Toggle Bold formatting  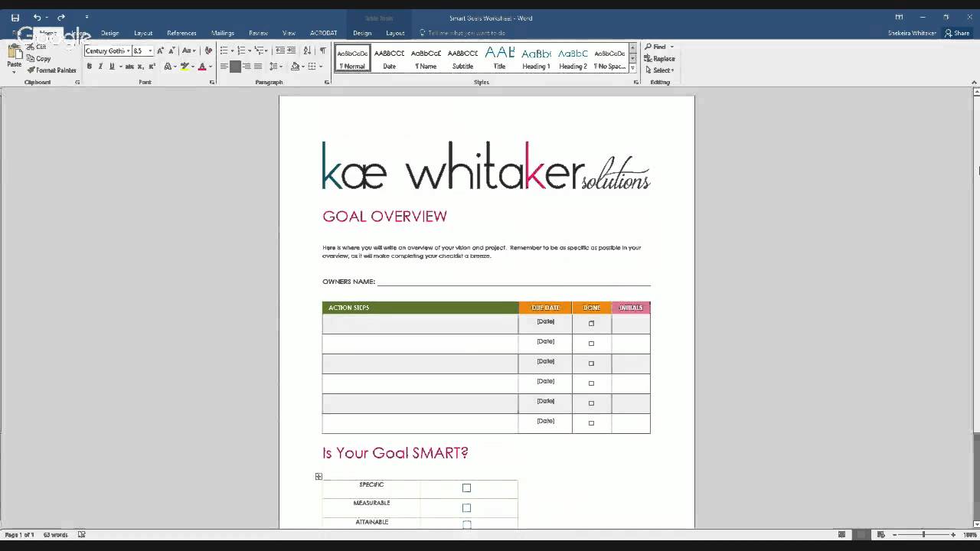coord(90,67)
